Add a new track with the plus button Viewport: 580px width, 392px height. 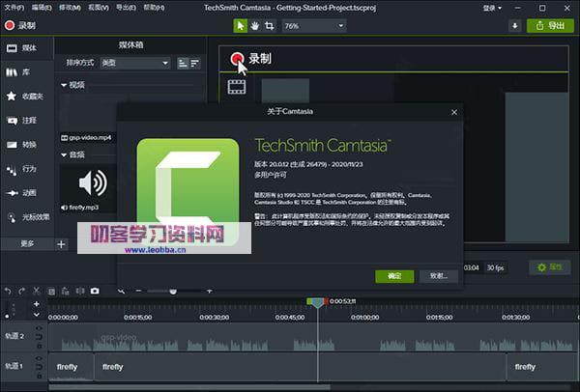click(x=37, y=304)
